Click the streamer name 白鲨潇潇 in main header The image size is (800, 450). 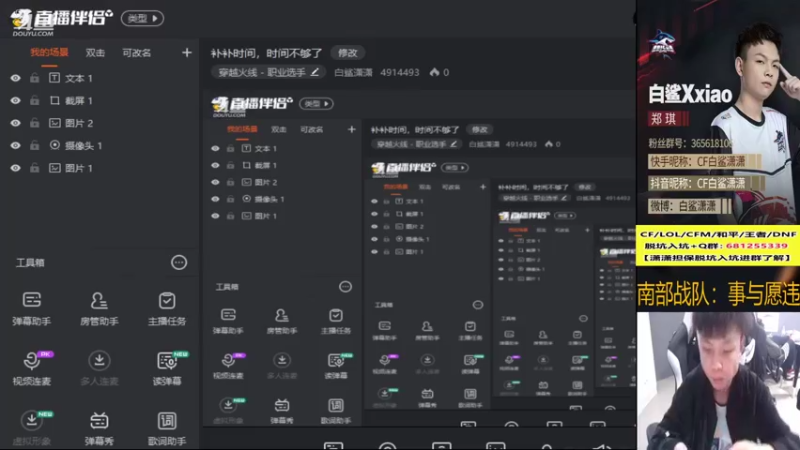353,72
